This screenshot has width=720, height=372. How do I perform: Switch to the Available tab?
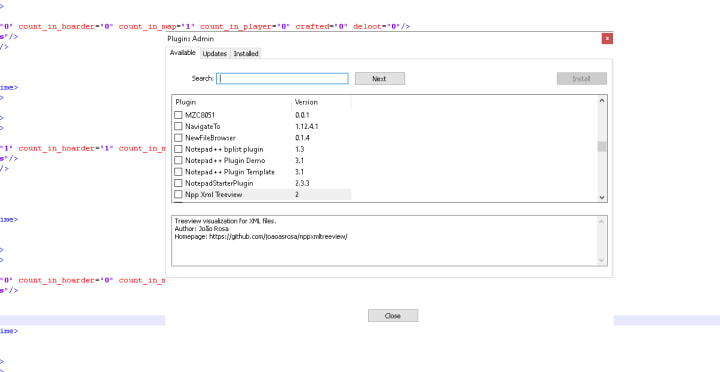click(x=183, y=53)
